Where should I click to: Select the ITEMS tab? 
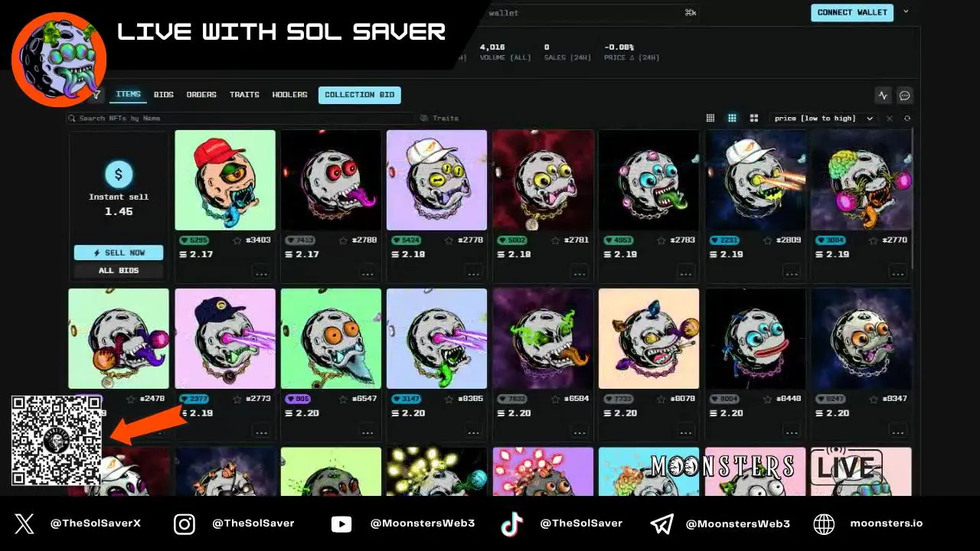pyautogui.click(x=128, y=95)
